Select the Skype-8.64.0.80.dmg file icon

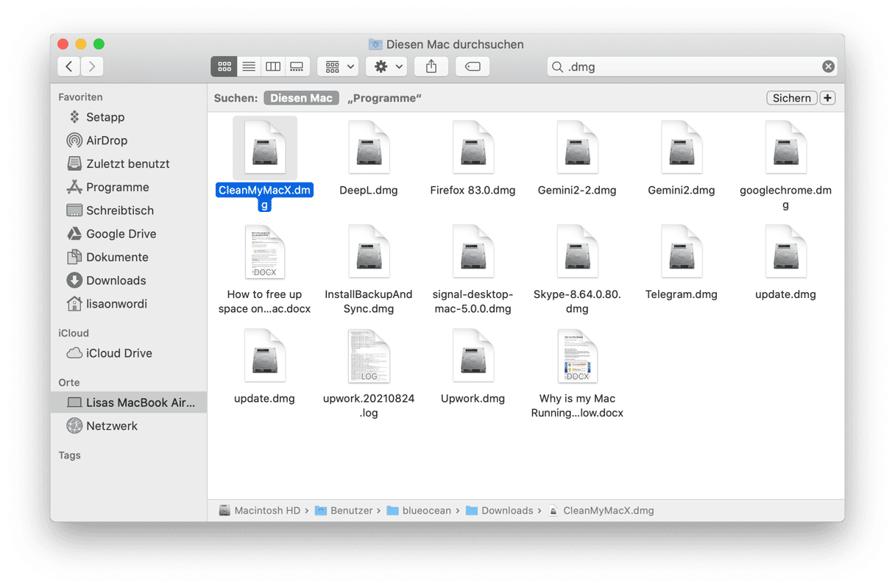point(577,252)
